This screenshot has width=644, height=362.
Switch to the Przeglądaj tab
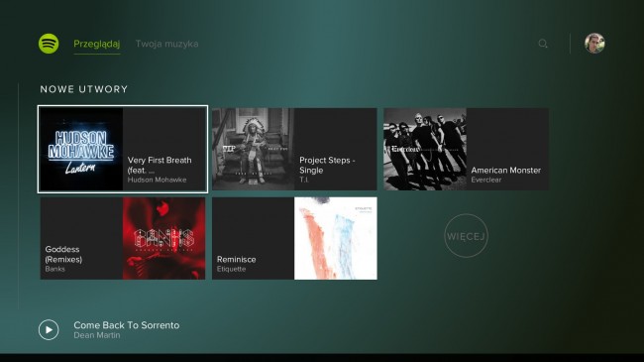coord(96,44)
